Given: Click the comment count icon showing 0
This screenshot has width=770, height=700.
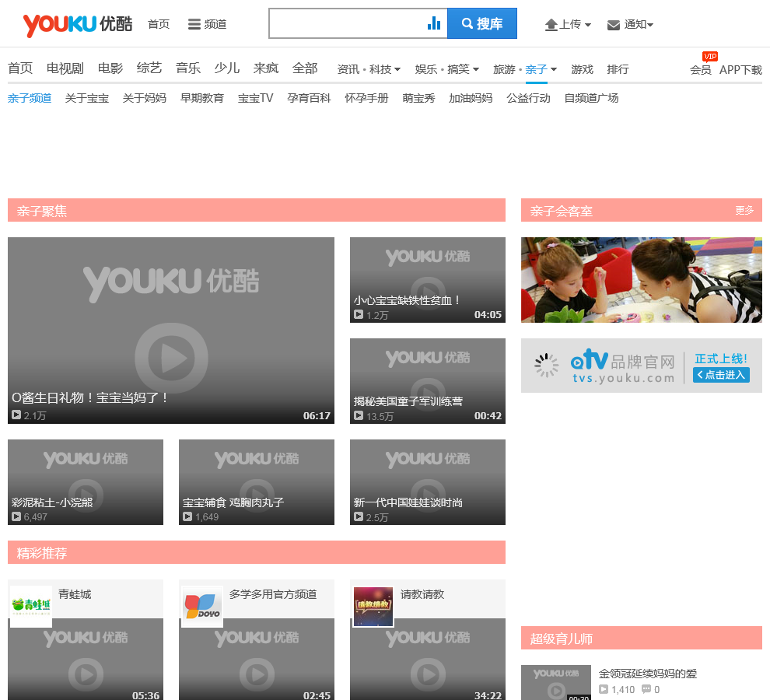Looking at the screenshot, I should [x=646, y=689].
